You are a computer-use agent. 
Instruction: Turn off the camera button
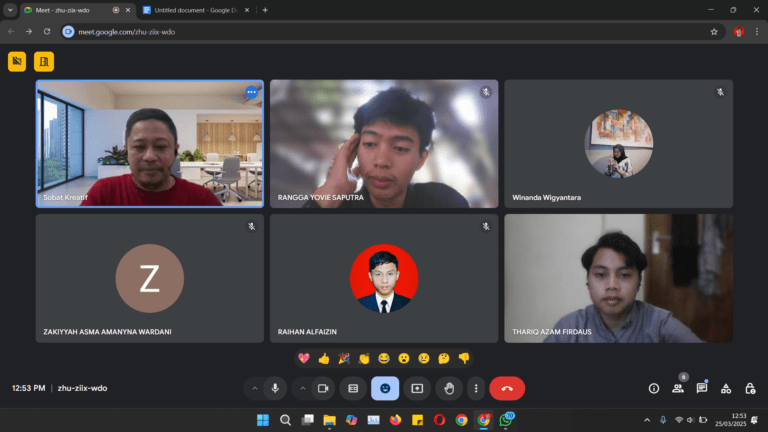[x=323, y=388]
